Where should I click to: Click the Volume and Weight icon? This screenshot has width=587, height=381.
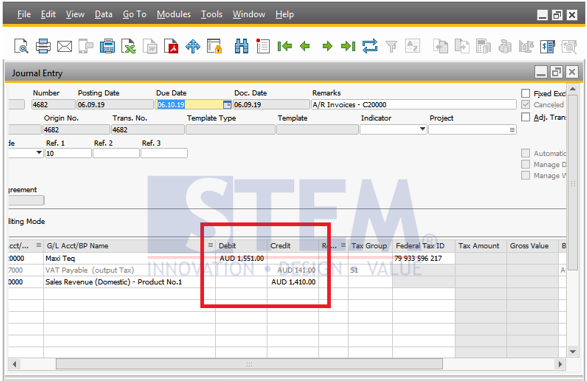click(x=526, y=46)
